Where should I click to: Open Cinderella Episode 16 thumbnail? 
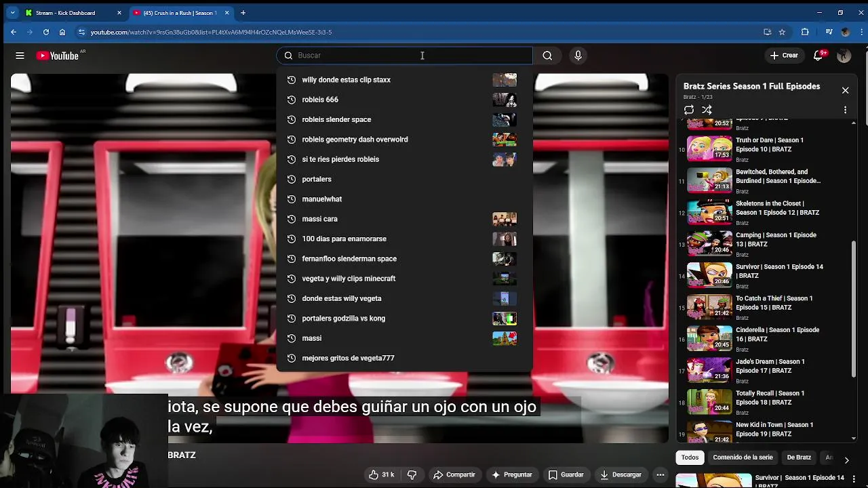click(709, 338)
